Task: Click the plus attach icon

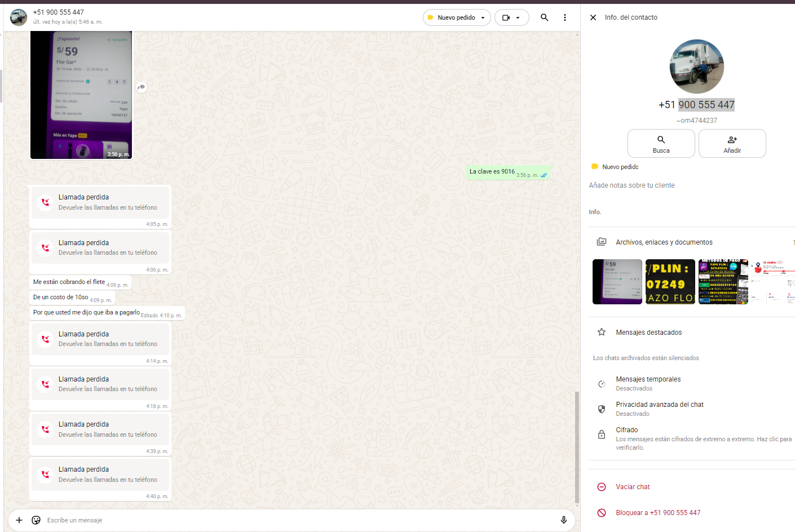Action: coord(19,520)
